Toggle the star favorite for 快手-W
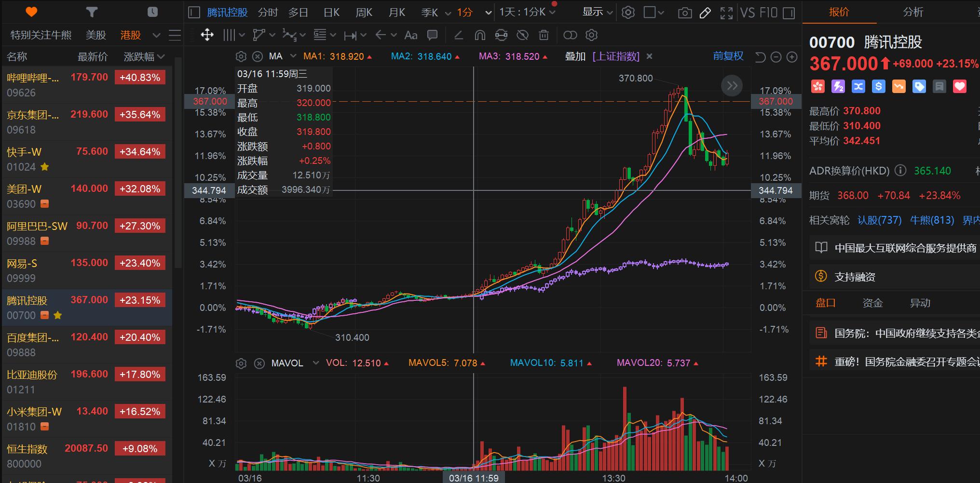 click(44, 167)
